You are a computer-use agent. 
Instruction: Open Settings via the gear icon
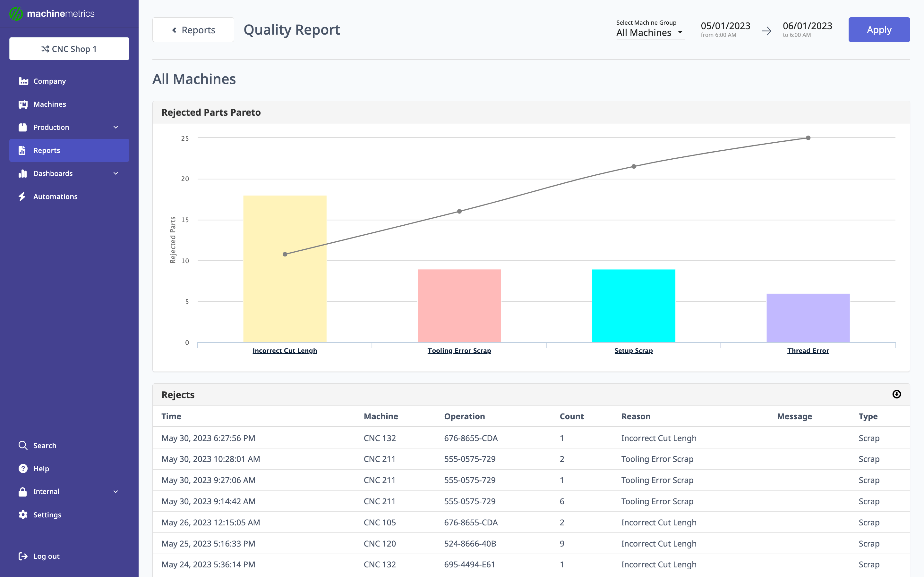click(23, 515)
